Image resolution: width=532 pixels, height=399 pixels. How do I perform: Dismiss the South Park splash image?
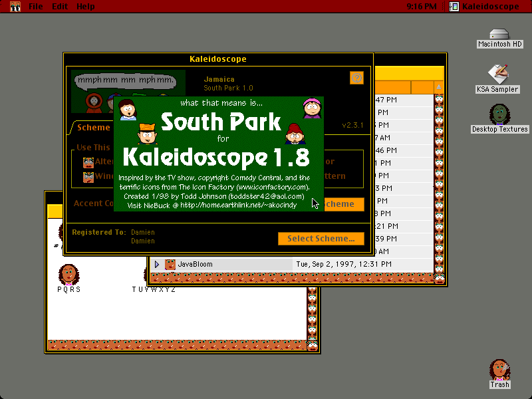click(x=219, y=154)
